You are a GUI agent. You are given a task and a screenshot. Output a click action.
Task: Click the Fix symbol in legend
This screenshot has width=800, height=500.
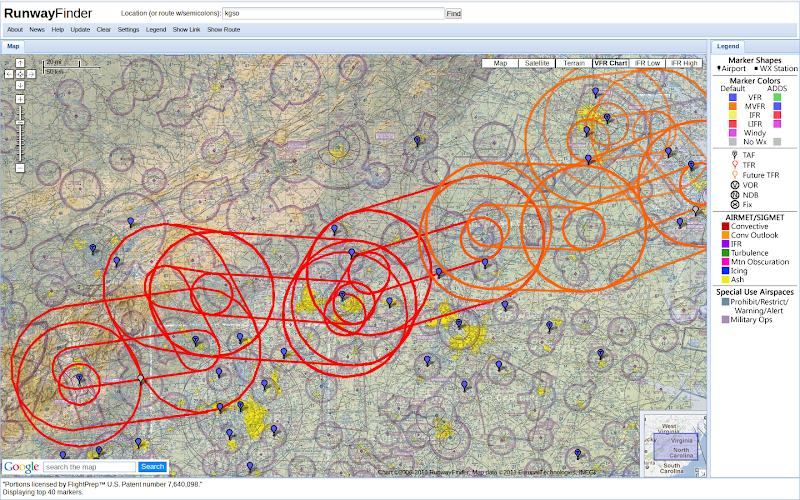(735, 205)
